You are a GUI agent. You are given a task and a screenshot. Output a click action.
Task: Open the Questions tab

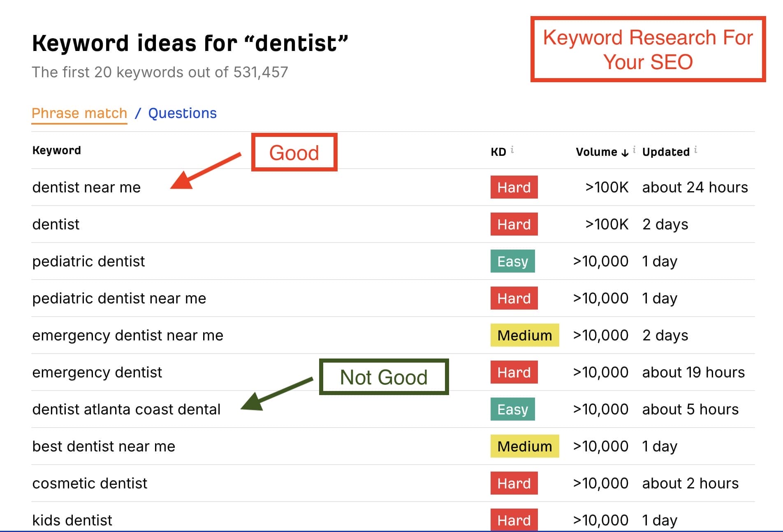[x=182, y=113]
